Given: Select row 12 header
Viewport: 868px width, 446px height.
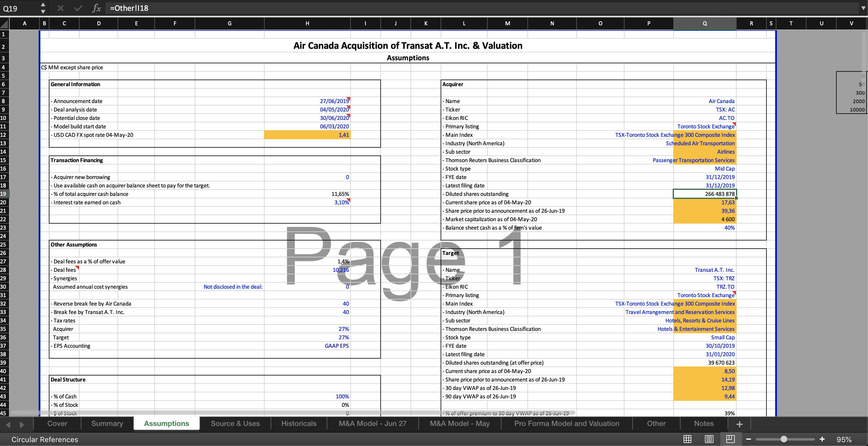Looking at the screenshot, I should coord(4,135).
